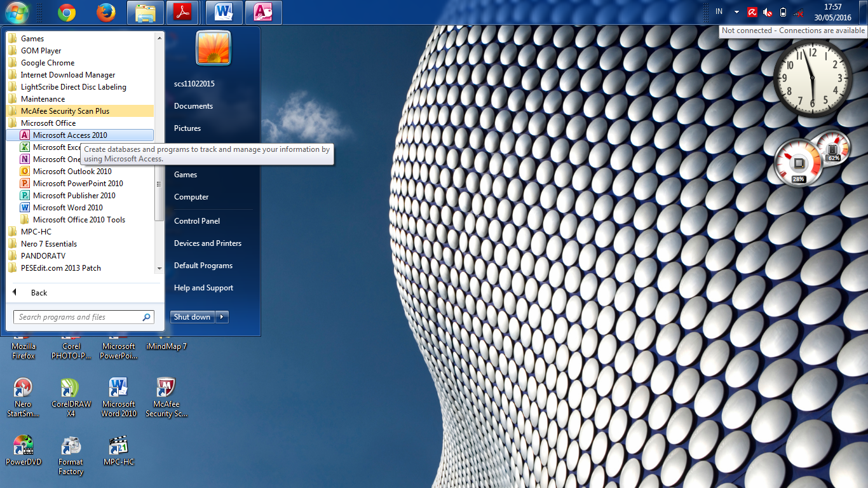Click the search magnifier icon
Screen dimensions: 868x488
[x=146, y=317]
